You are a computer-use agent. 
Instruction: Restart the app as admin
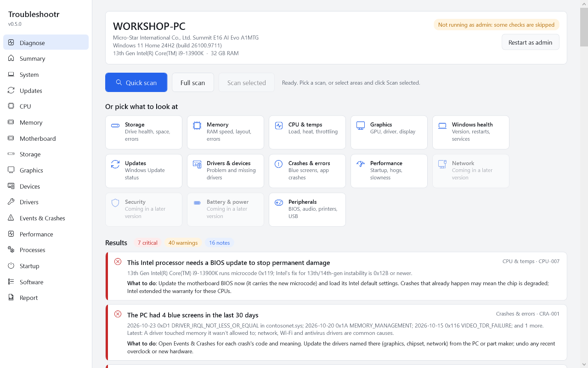[x=530, y=42]
